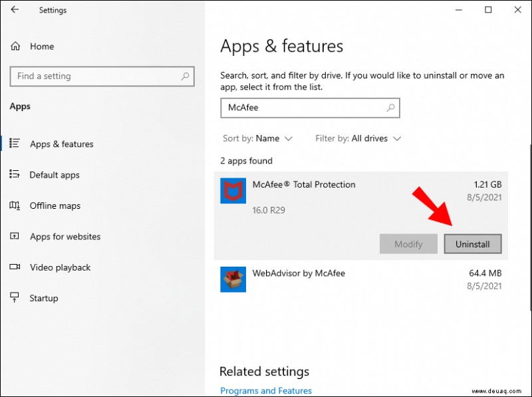
Task: Select Apps & features in sidebar
Action: (61, 144)
